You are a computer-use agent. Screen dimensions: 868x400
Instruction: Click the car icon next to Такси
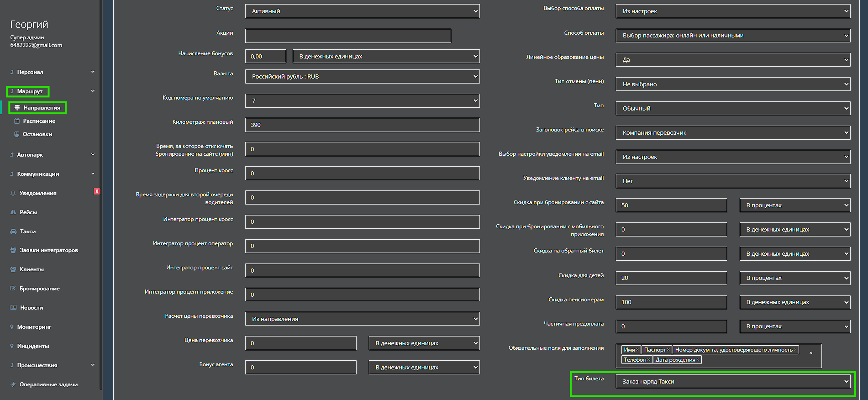pos(13,232)
